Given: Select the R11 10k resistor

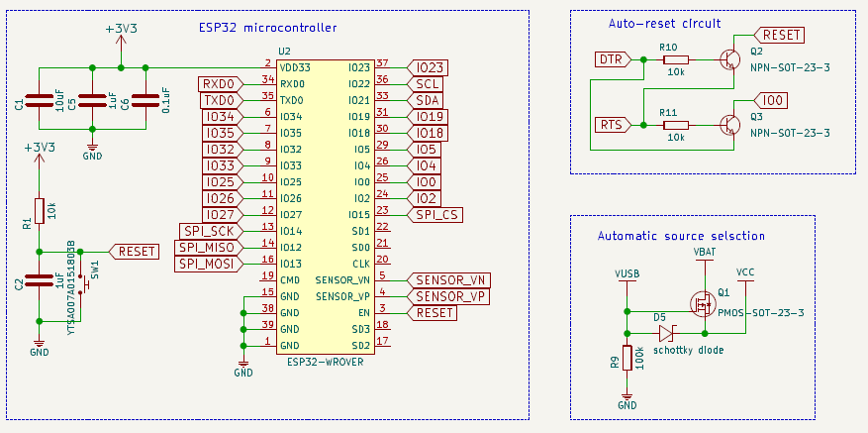Looking at the screenshot, I should 676,125.
